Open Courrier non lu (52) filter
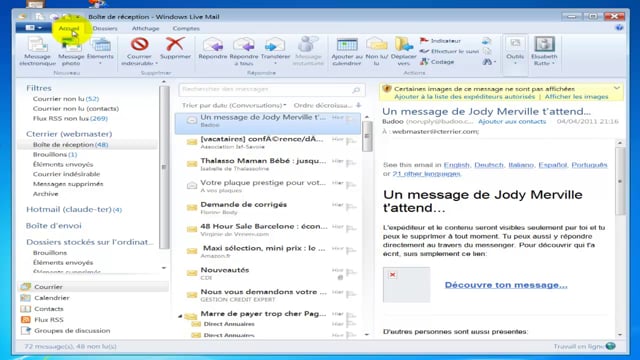This screenshot has width=640, height=360. click(66, 99)
